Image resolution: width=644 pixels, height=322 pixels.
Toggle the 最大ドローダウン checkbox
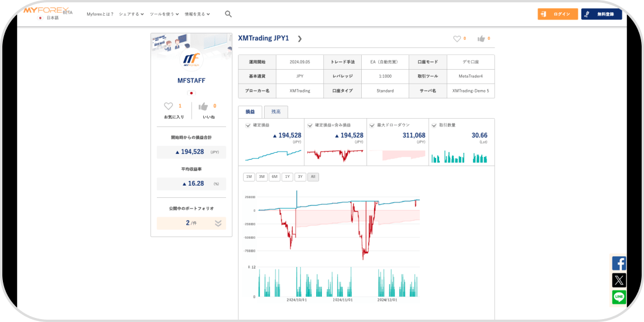tap(371, 125)
